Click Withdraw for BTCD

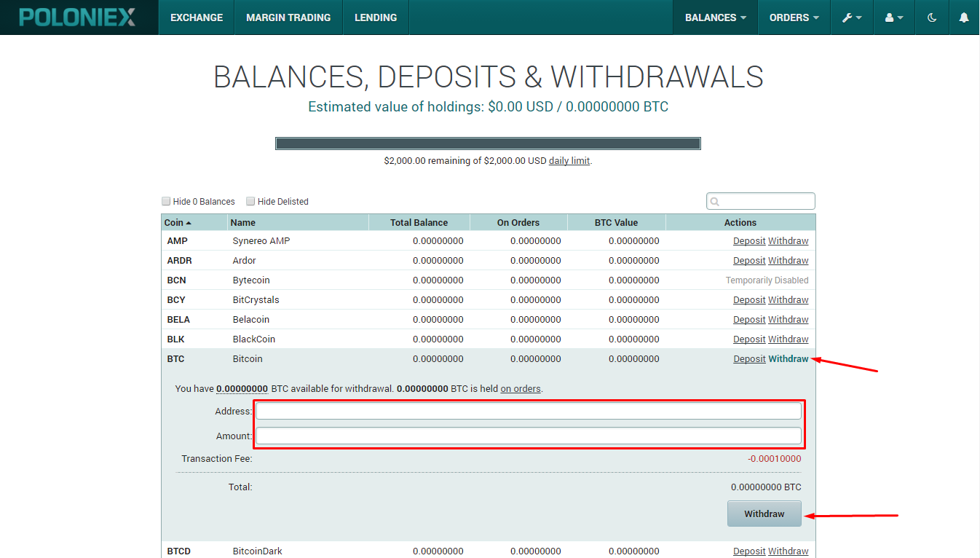(789, 551)
